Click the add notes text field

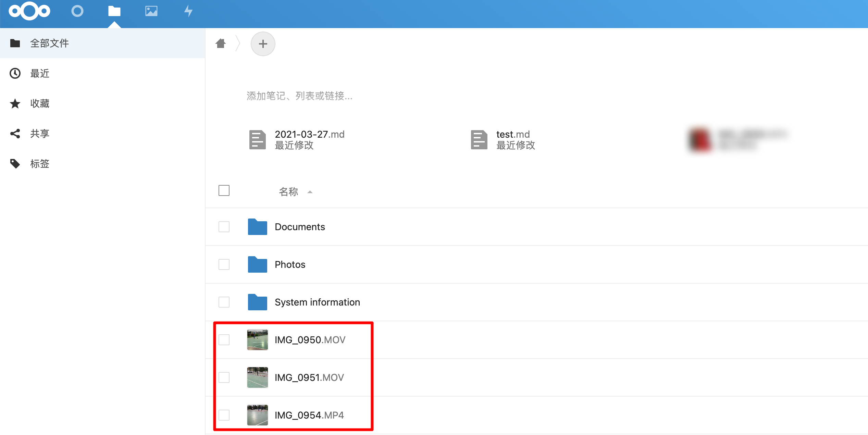[300, 96]
